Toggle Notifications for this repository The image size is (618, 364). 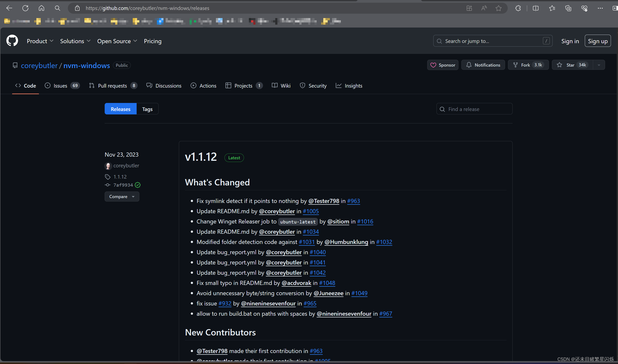coord(483,65)
